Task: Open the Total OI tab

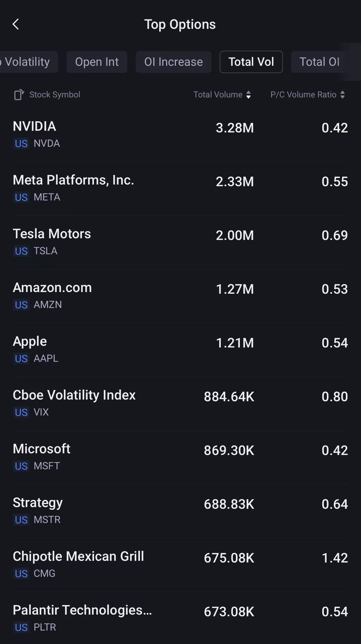Action: point(319,62)
